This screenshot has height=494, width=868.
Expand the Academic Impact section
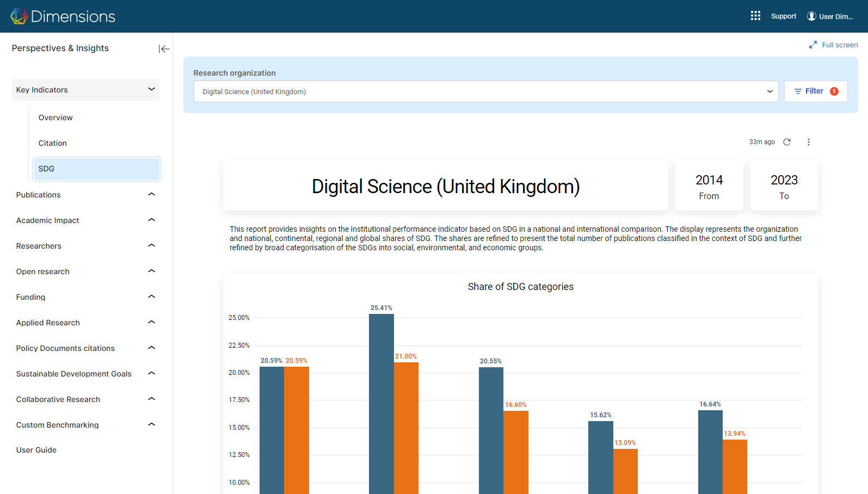tap(85, 220)
